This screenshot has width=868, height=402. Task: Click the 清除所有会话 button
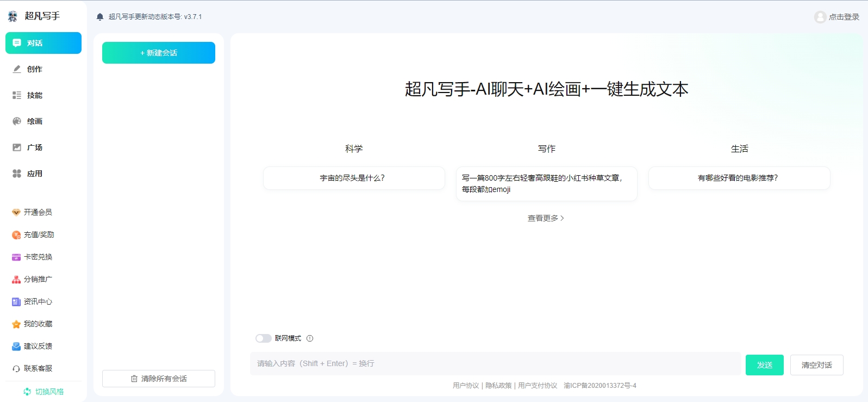[159, 379]
